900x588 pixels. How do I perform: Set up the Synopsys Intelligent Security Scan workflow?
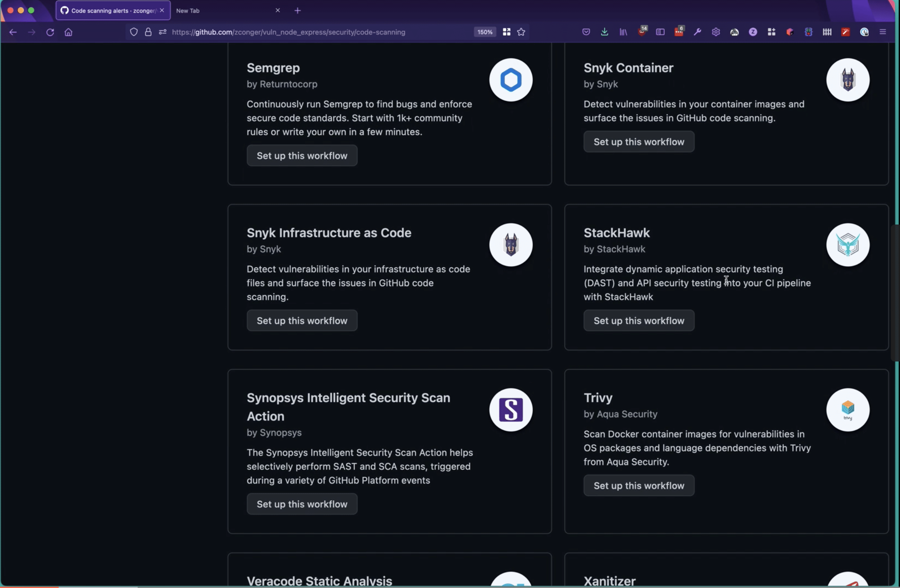(302, 504)
